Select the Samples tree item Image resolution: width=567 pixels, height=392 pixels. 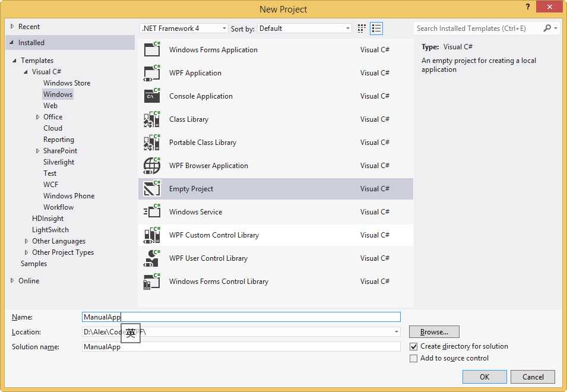(34, 263)
